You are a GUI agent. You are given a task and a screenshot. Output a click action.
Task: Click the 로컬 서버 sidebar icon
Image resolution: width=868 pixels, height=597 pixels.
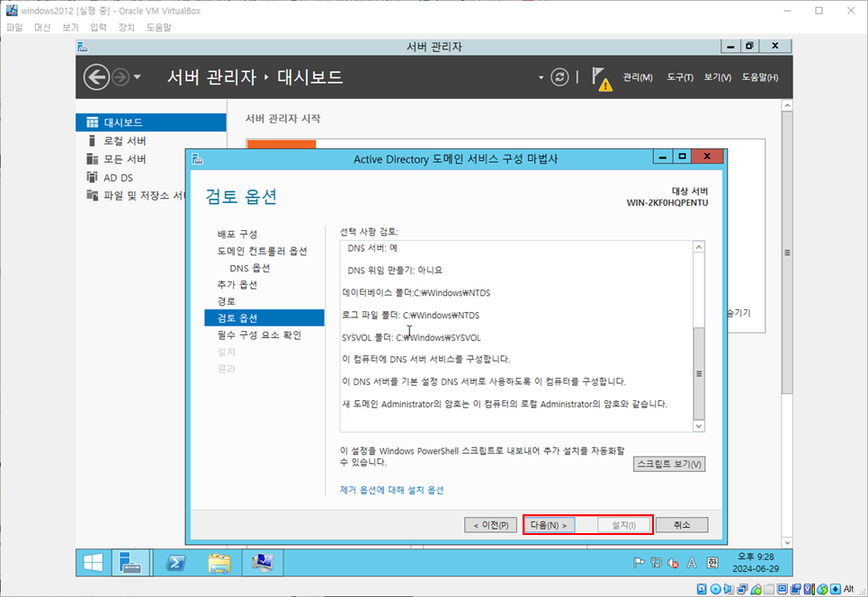coord(92,140)
